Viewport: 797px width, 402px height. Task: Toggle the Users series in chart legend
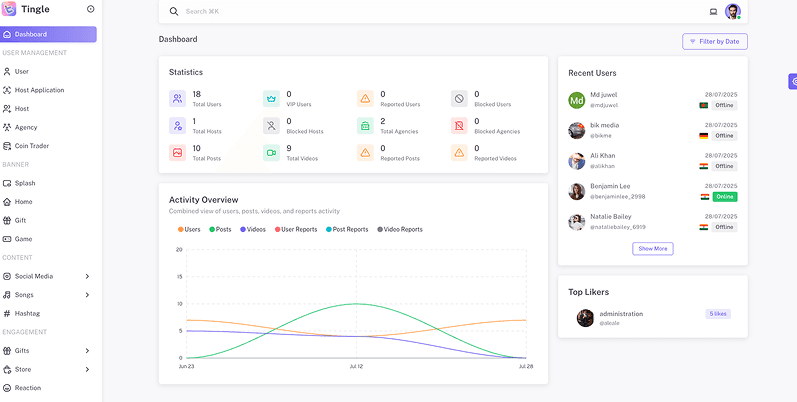(x=189, y=230)
